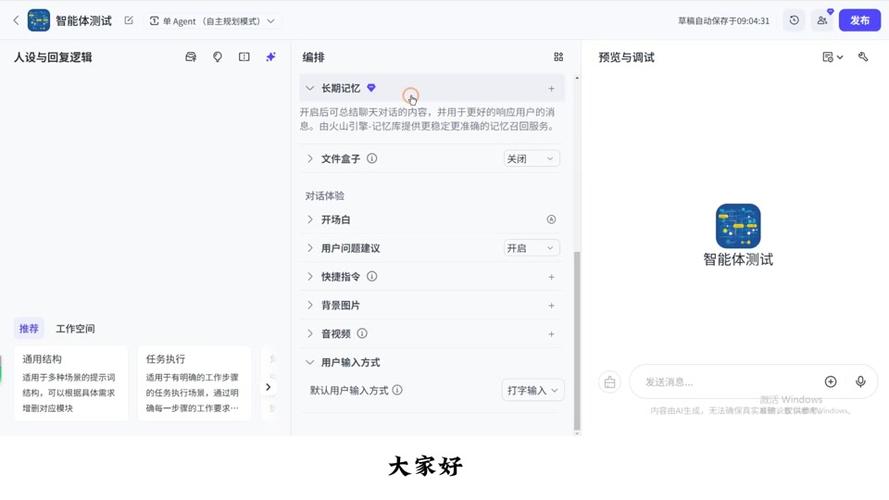The width and height of the screenshot is (889, 500).
Task: Click the diamond premium icon beside 长期记忆
Action: [x=371, y=88]
